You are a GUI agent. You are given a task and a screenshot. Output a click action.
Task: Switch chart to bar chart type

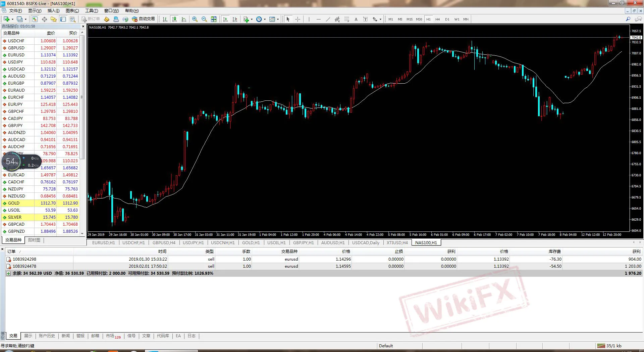165,19
